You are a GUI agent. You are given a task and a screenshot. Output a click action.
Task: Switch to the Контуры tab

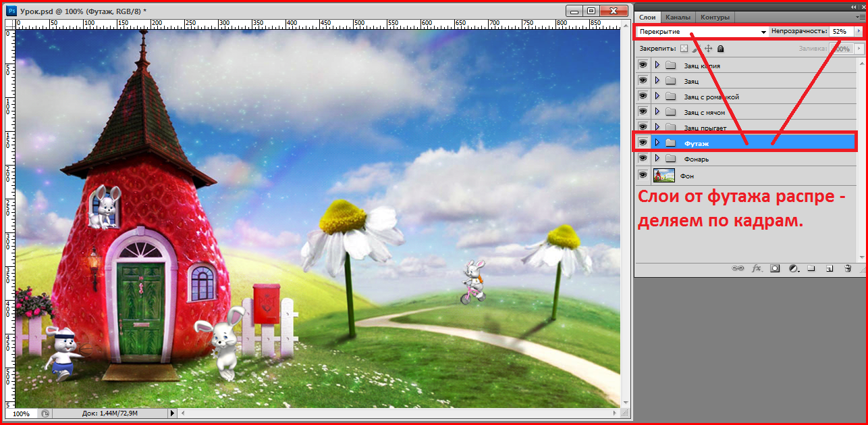[715, 17]
